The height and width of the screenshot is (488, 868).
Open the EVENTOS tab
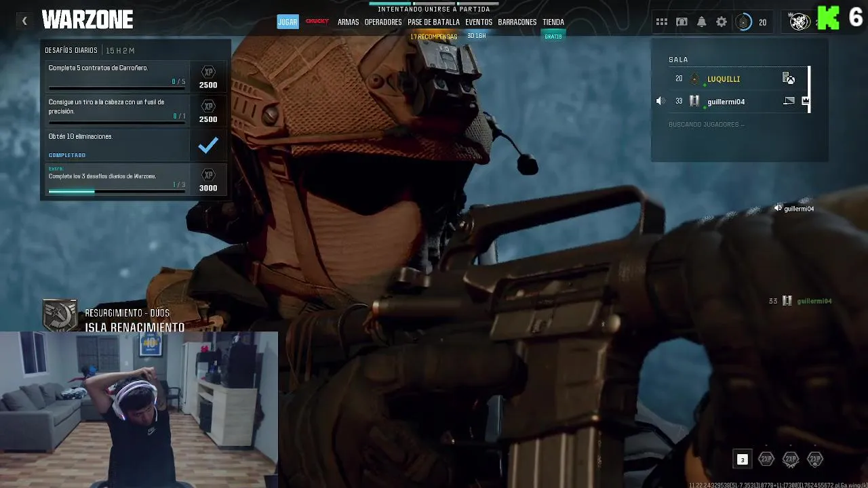click(479, 22)
